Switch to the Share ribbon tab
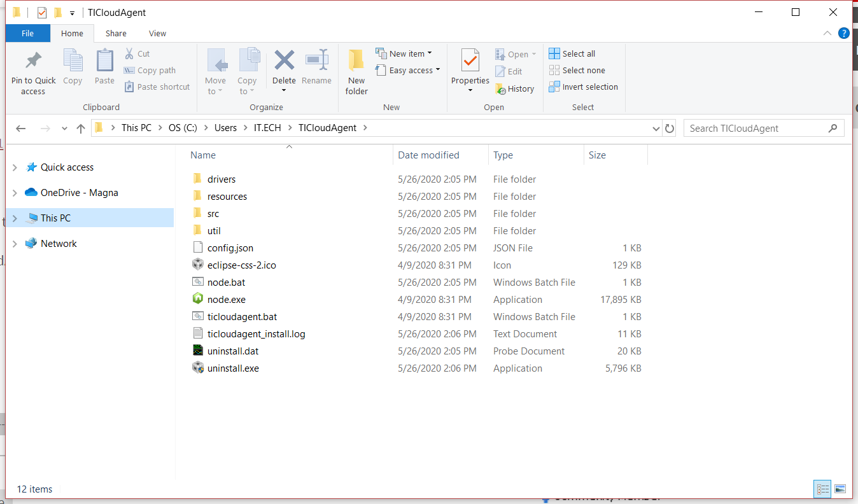This screenshot has width=858, height=504. pyautogui.click(x=116, y=33)
